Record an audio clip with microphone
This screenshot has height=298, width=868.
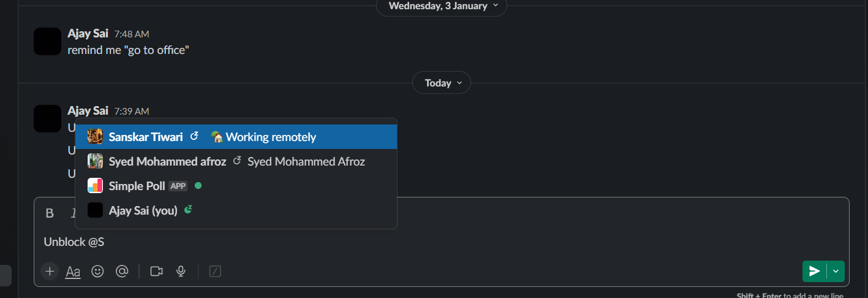click(181, 271)
